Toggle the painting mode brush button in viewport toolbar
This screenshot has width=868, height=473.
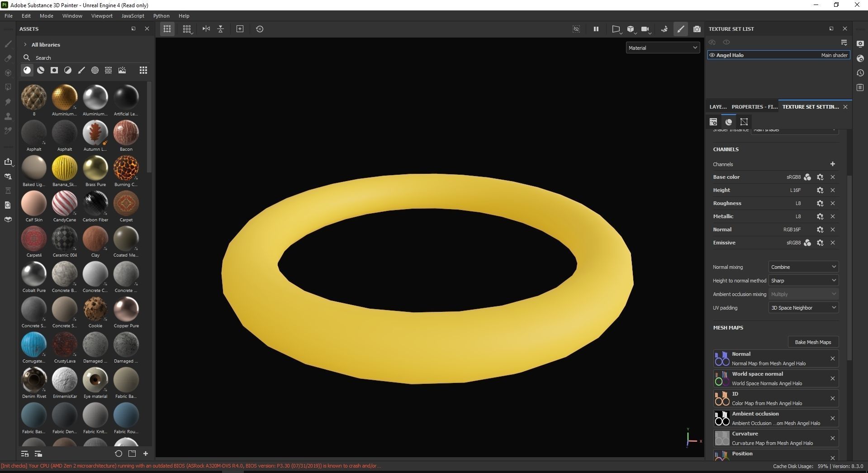click(x=681, y=29)
